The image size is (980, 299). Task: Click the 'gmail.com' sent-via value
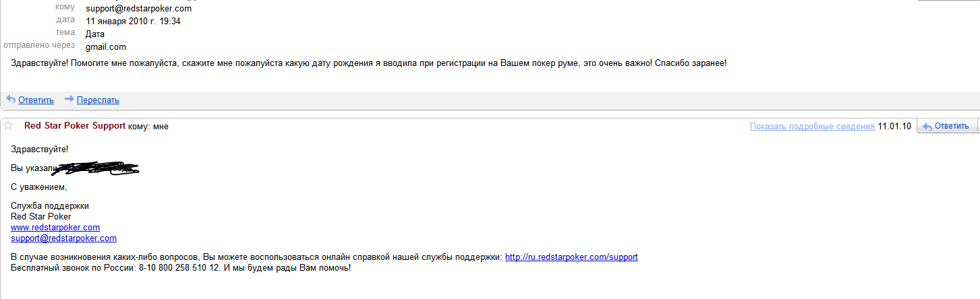tap(106, 46)
